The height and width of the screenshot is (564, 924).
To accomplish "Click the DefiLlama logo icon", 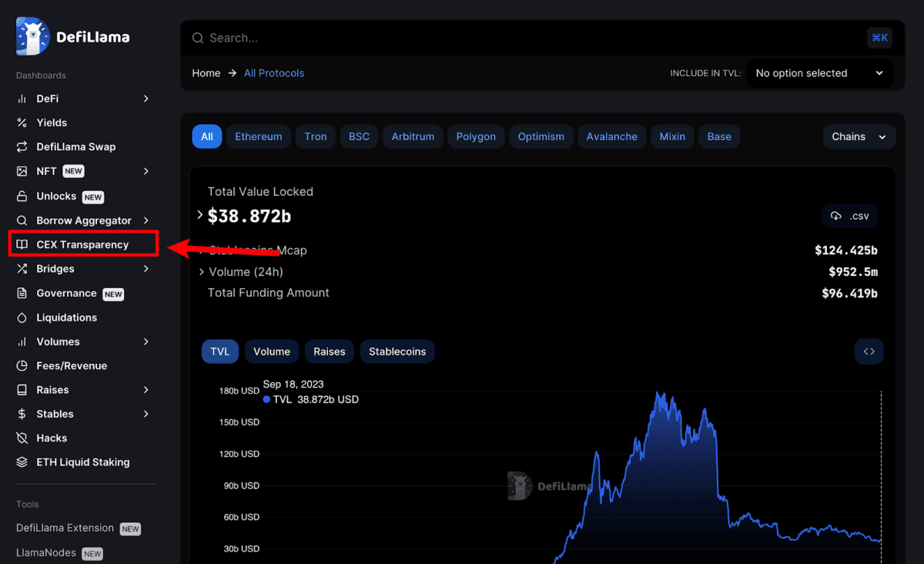I will click(x=32, y=37).
